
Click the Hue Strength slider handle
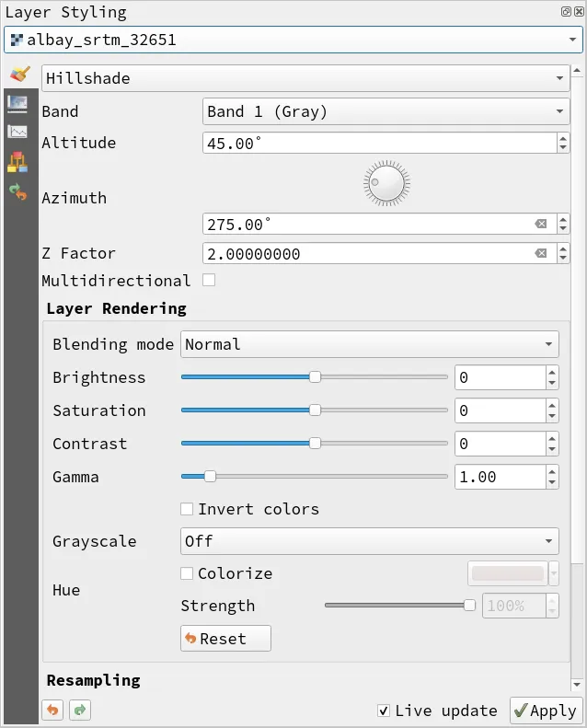[469, 606]
